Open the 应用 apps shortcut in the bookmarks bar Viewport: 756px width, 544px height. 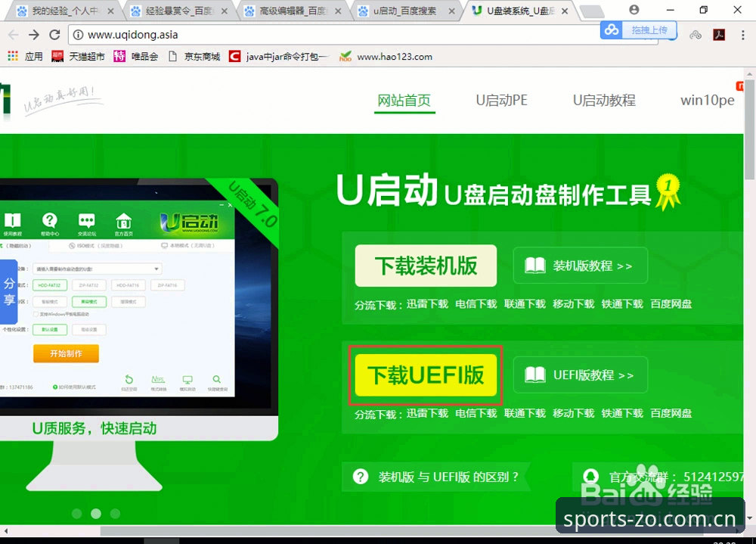25,57
